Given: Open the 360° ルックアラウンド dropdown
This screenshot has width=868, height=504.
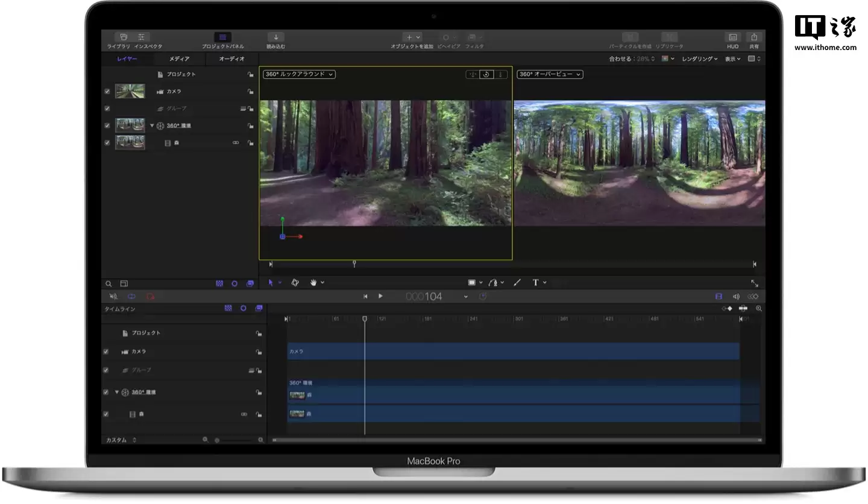Looking at the screenshot, I should click(298, 74).
